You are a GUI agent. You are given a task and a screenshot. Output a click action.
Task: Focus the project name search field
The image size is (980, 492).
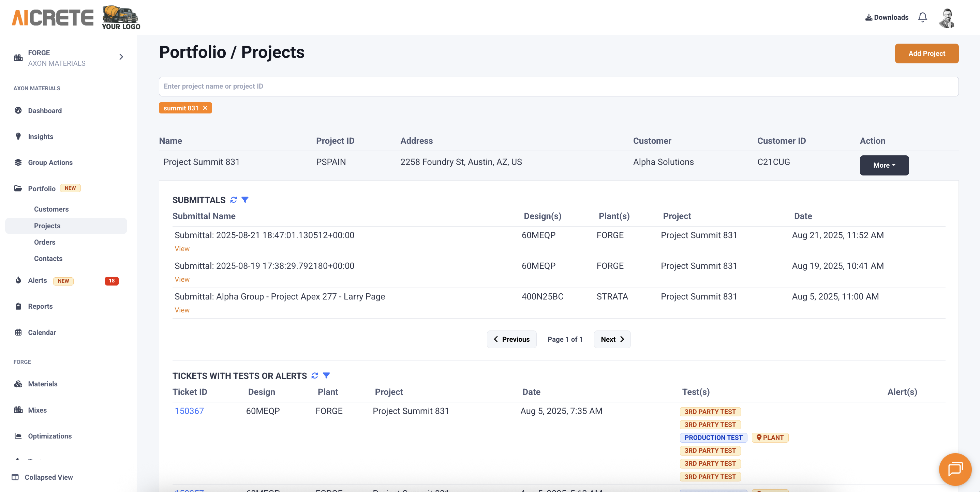[x=559, y=87]
